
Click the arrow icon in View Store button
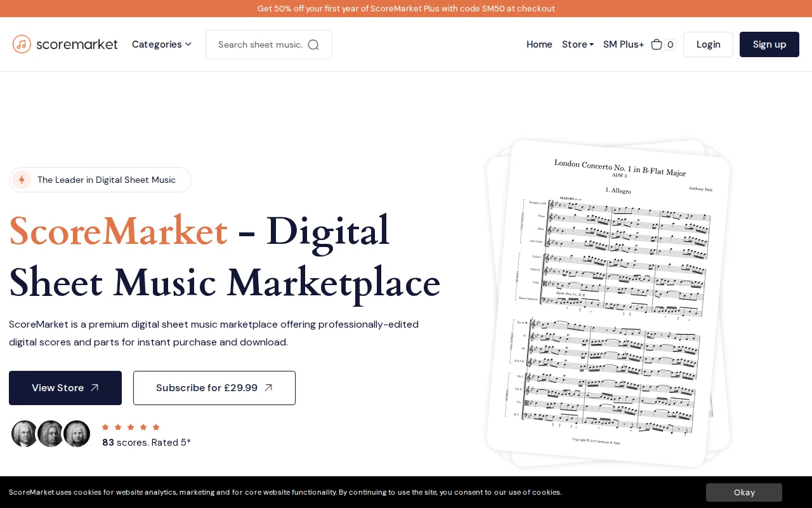click(95, 388)
